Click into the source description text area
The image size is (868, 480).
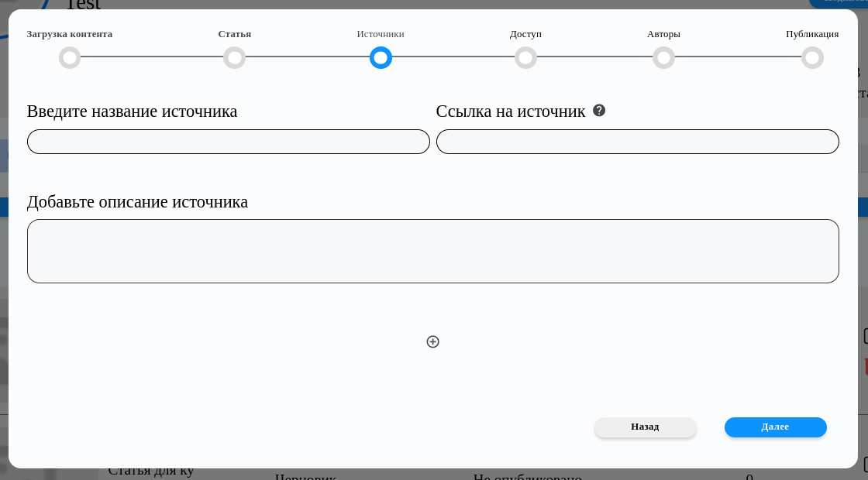(433, 251)
